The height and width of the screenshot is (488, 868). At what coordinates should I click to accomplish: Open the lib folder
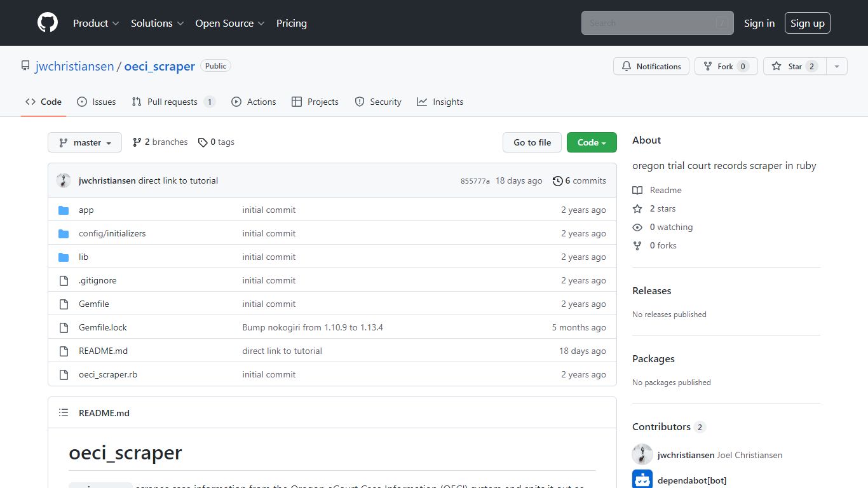tap(83, 257)
